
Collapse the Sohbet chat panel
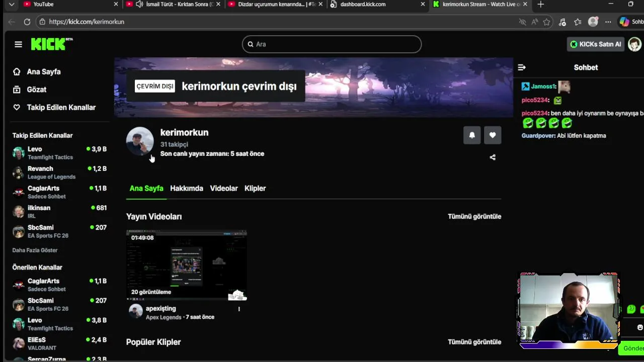coord(522,67)
